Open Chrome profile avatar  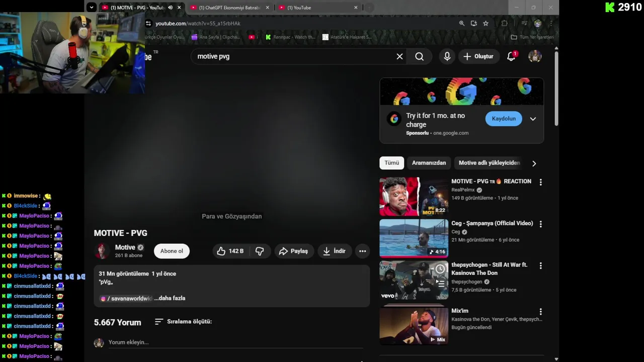click(537, 23)
